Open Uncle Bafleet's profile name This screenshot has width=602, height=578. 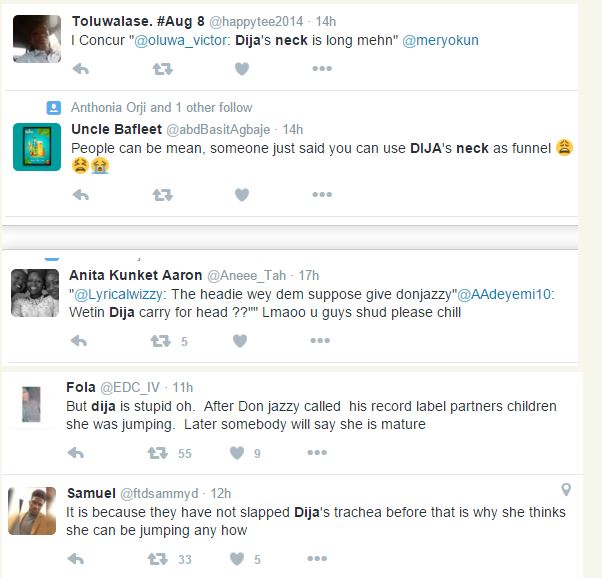[x=117, y=129]
